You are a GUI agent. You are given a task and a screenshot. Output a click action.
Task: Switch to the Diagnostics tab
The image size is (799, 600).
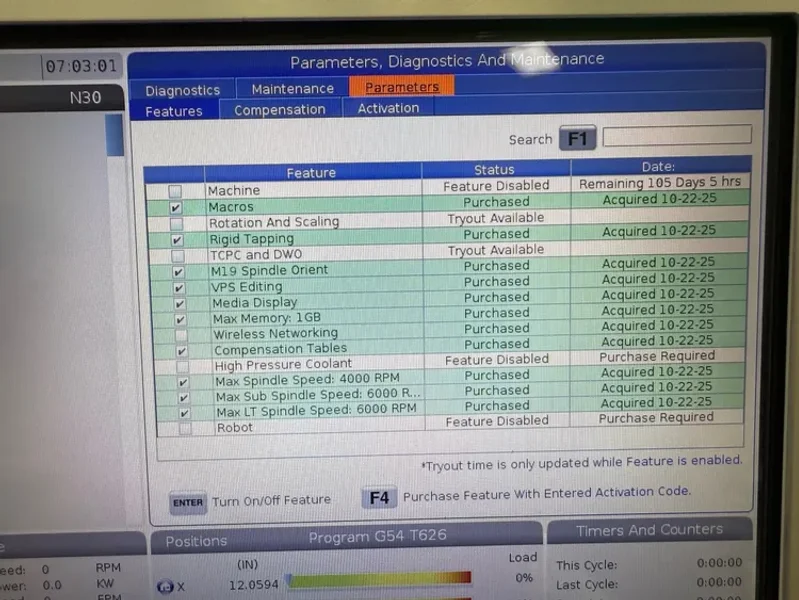pos(182,90)
